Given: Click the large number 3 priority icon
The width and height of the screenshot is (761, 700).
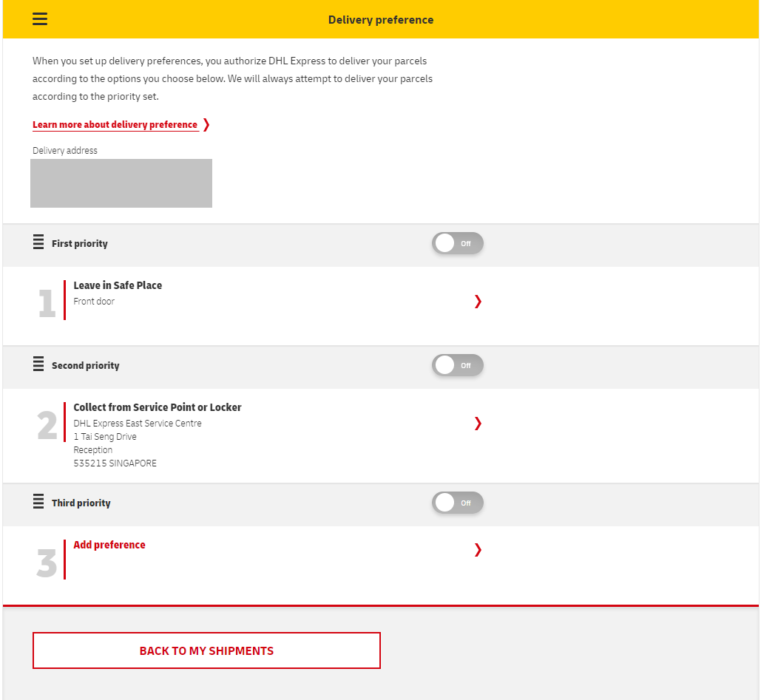Looking at the screenshot, I should coord(47,563).
